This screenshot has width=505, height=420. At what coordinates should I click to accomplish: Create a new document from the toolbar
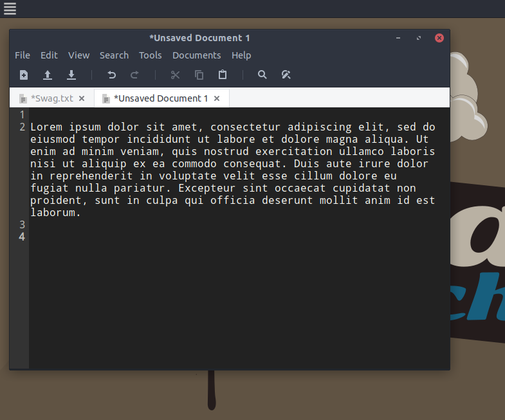(x=24, y=75)
